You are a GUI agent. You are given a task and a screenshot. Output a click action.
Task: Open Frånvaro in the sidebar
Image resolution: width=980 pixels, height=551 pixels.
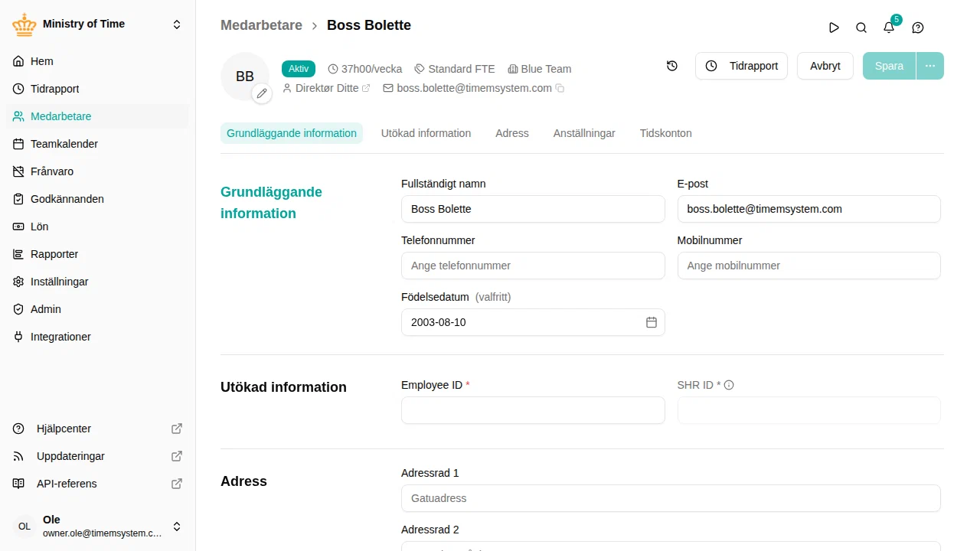pos(98,171)
